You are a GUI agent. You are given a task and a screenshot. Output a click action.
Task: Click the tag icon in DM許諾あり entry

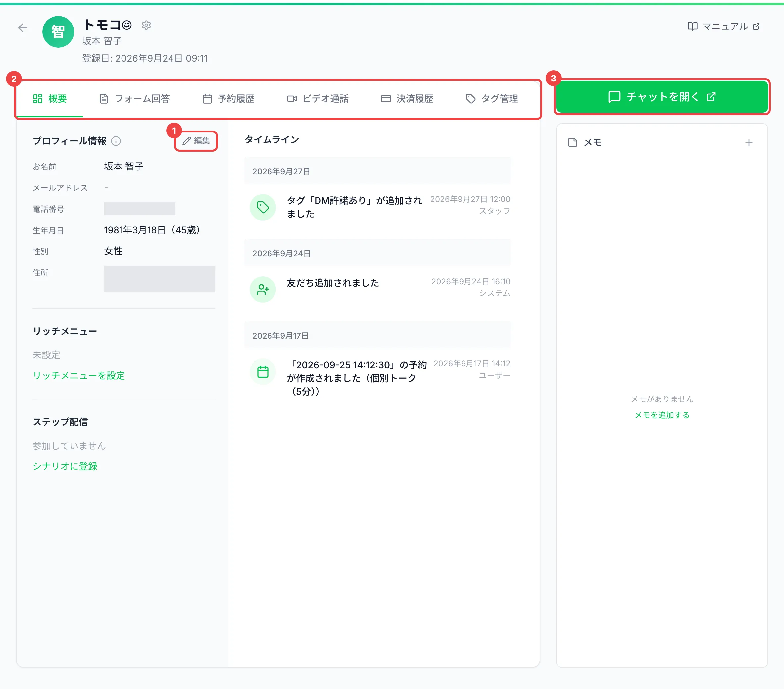[263, 207]
